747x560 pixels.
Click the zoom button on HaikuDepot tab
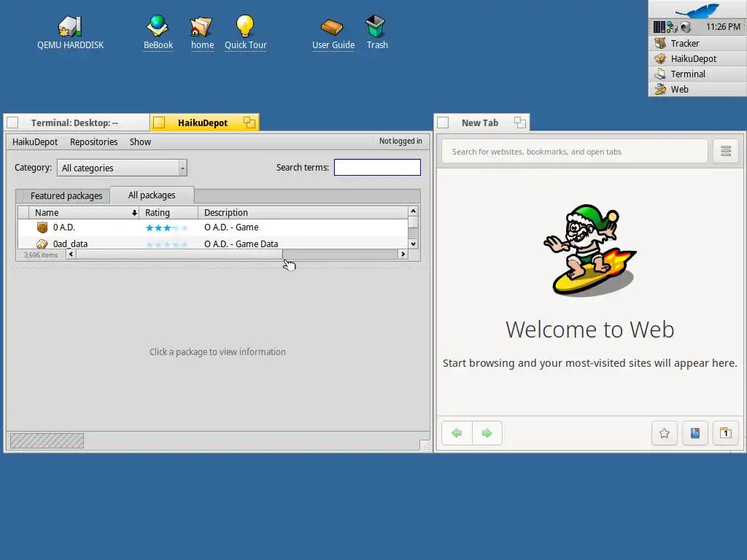(x=249, y=122)
